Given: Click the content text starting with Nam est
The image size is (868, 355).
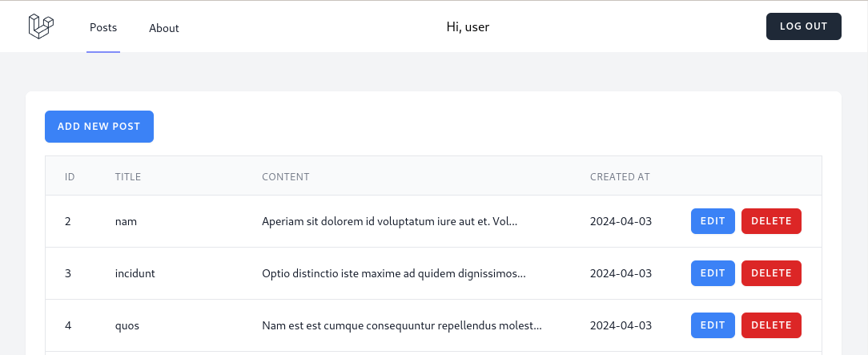Looking at the screenshot, I should 402,325.
